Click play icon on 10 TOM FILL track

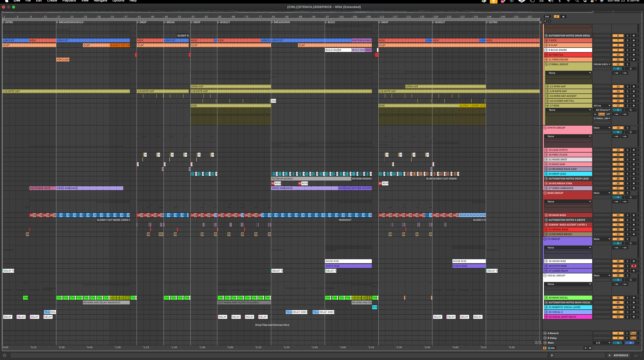click(546, 55)
